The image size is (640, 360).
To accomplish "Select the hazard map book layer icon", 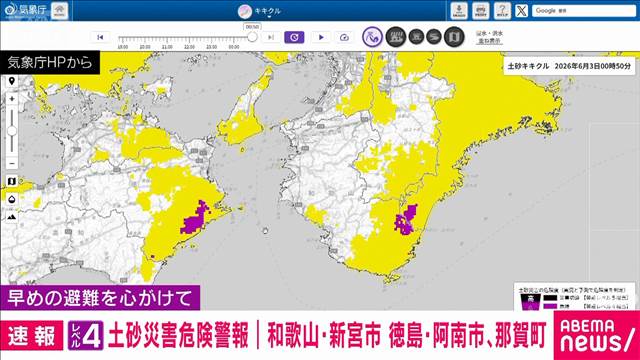I will [x=454, y=37].
